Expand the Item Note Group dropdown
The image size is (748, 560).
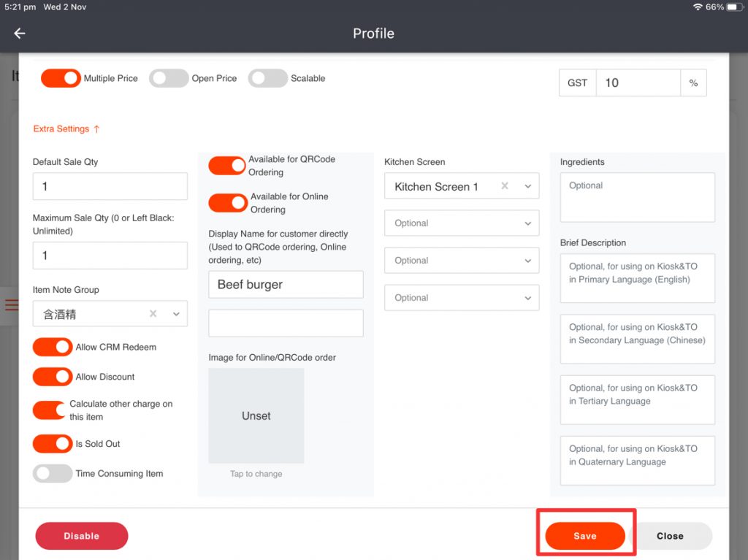[176, 314]
